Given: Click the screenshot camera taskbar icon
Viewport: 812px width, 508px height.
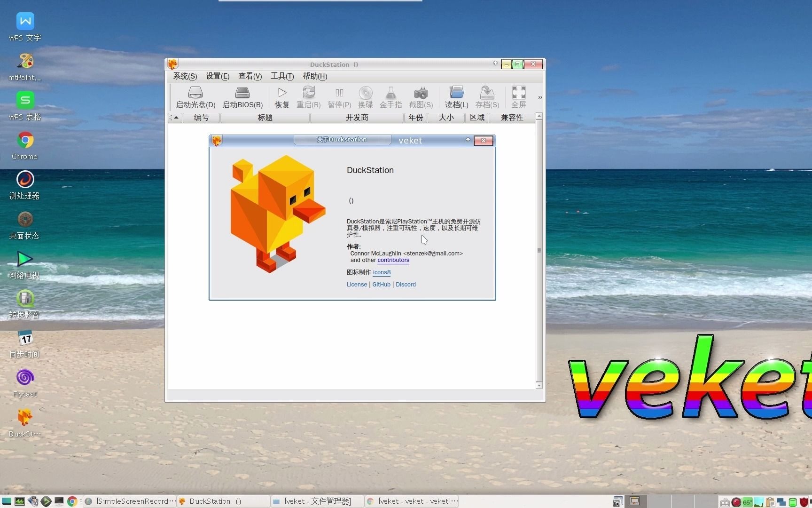Looking at the screenshot, I should [618, 501].
